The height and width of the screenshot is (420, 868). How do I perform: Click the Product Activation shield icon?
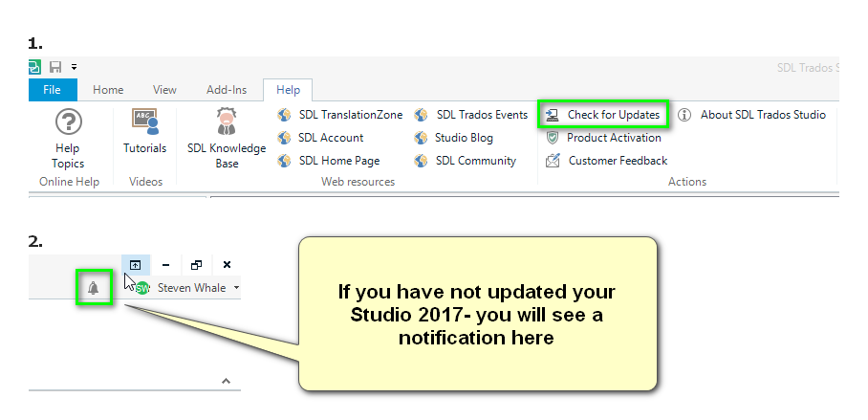[552, 138]
